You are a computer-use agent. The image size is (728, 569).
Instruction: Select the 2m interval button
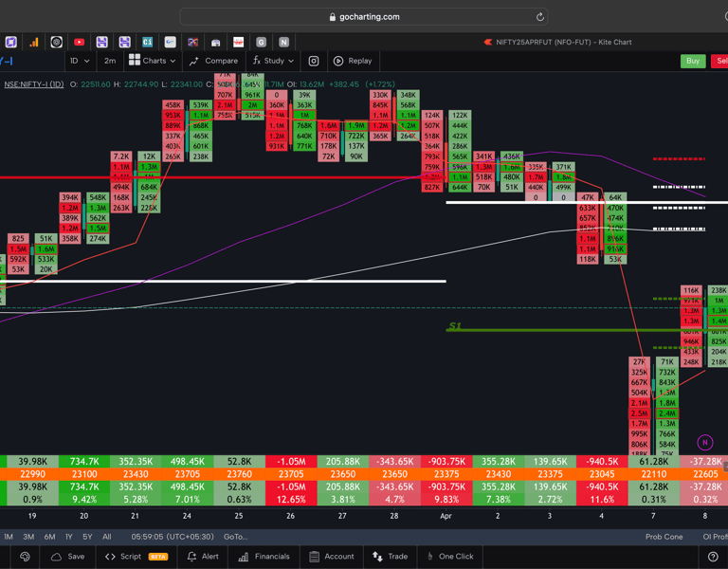[110, 61]
